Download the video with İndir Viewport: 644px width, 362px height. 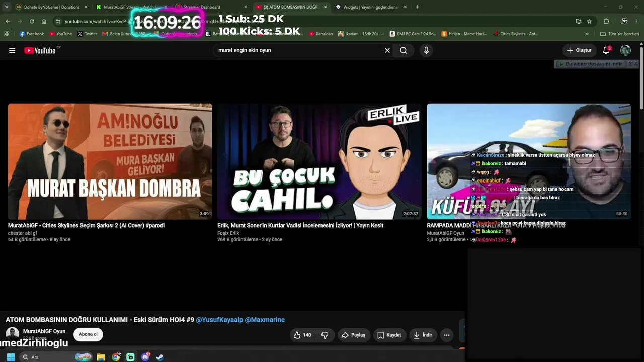(422, 335)
